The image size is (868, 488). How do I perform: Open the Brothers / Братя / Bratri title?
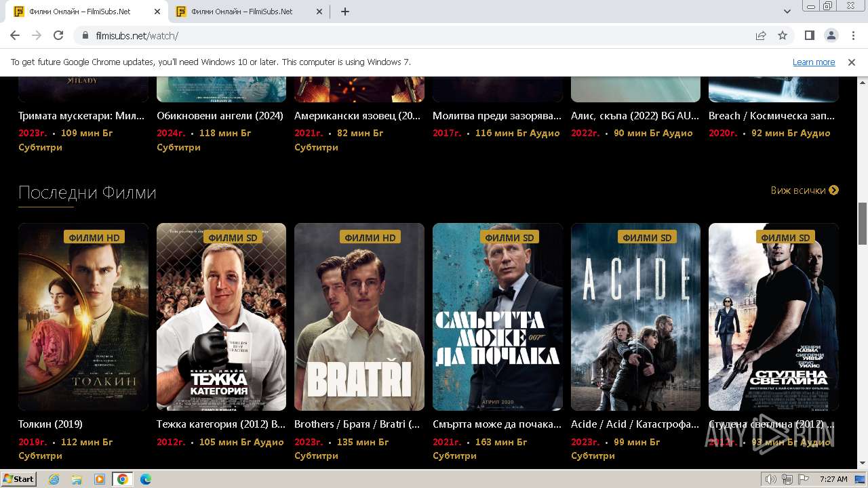click(x=357, y=424)
